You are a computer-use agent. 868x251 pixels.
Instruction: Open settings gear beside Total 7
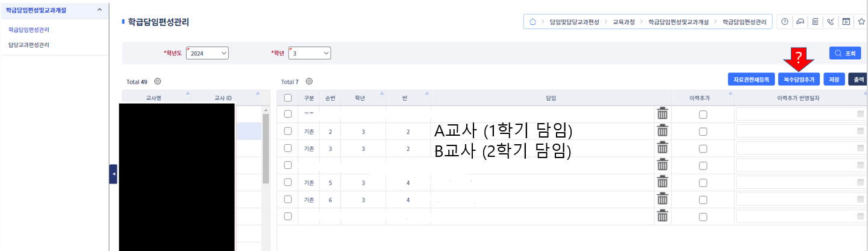309,81
